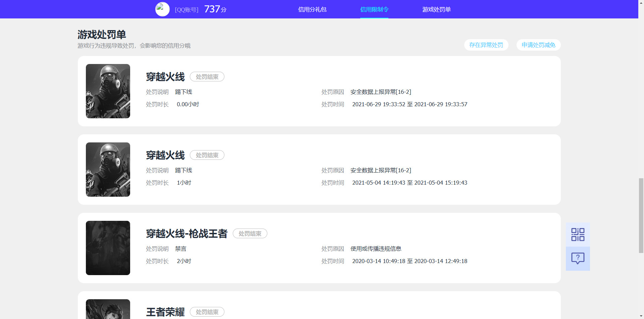Open the 信用分礼包 tab
Screen dimensions: 644x319
[x=312, y=9]
